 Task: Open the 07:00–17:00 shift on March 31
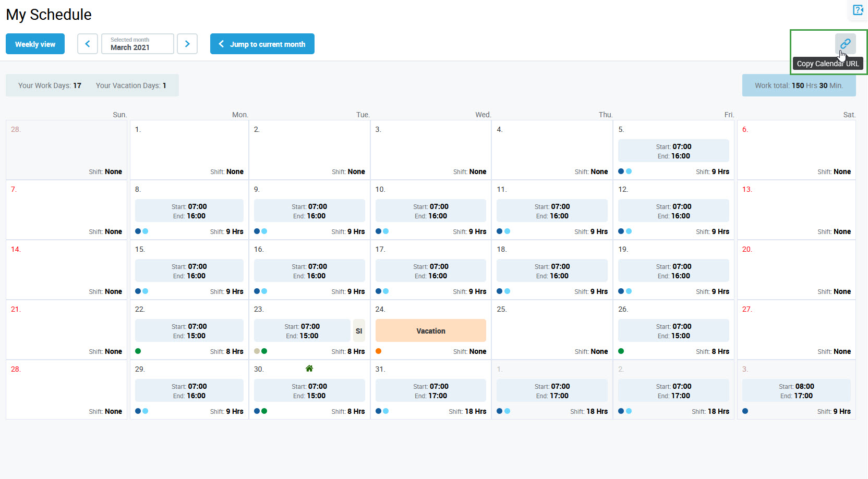tap(430, 391)
